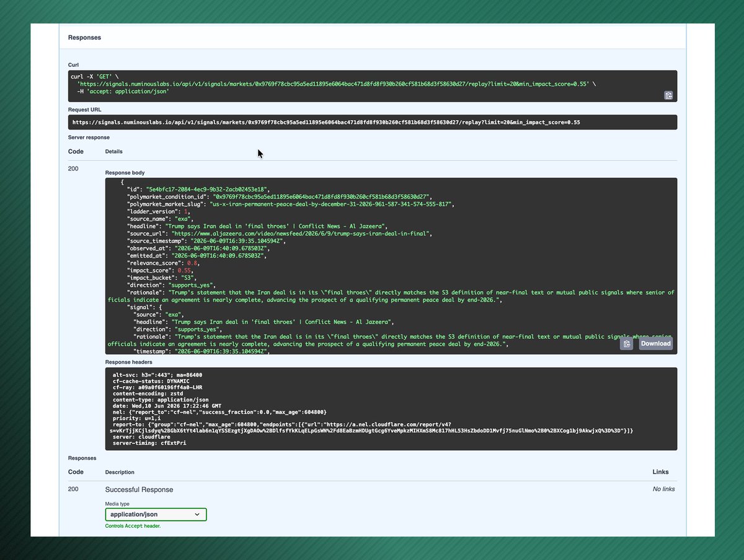
Task: Copy the response body to clipboard
Action: pyautogui.click(x=626, y=344)
